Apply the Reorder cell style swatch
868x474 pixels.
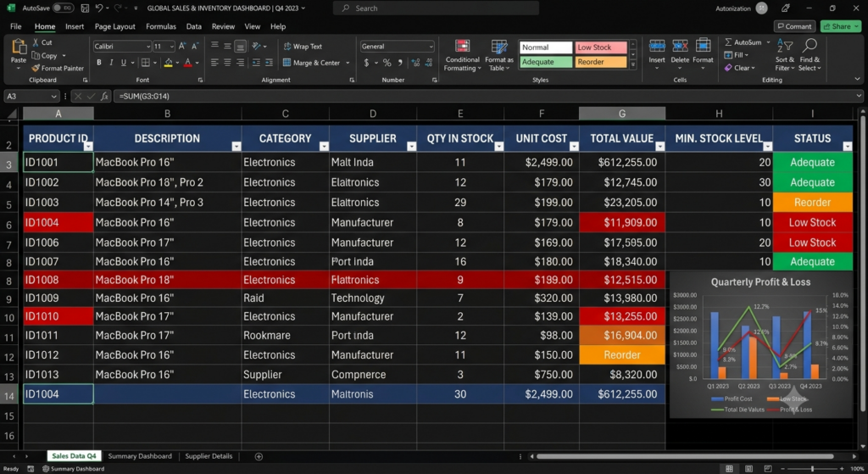click(x=601, y=62)
